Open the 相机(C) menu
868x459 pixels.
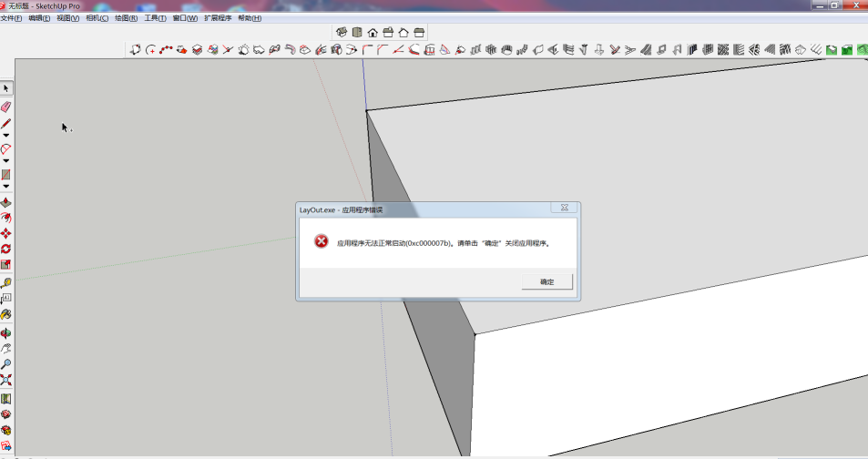97,18
